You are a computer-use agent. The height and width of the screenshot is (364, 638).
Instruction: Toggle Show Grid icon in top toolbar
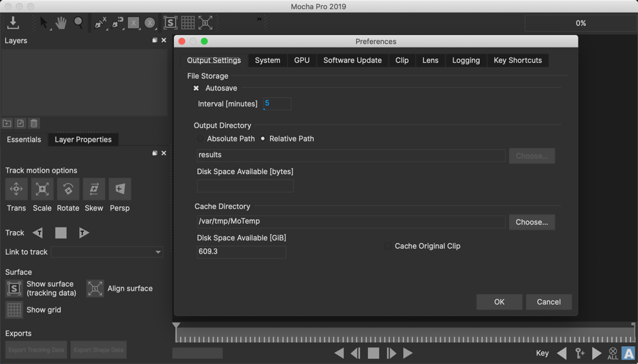tap(187, 23)
